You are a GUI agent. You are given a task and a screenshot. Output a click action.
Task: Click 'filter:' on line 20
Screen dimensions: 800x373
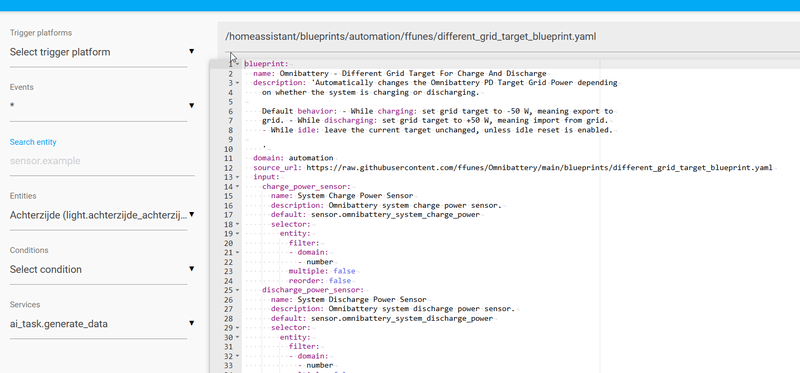(304, 243)
